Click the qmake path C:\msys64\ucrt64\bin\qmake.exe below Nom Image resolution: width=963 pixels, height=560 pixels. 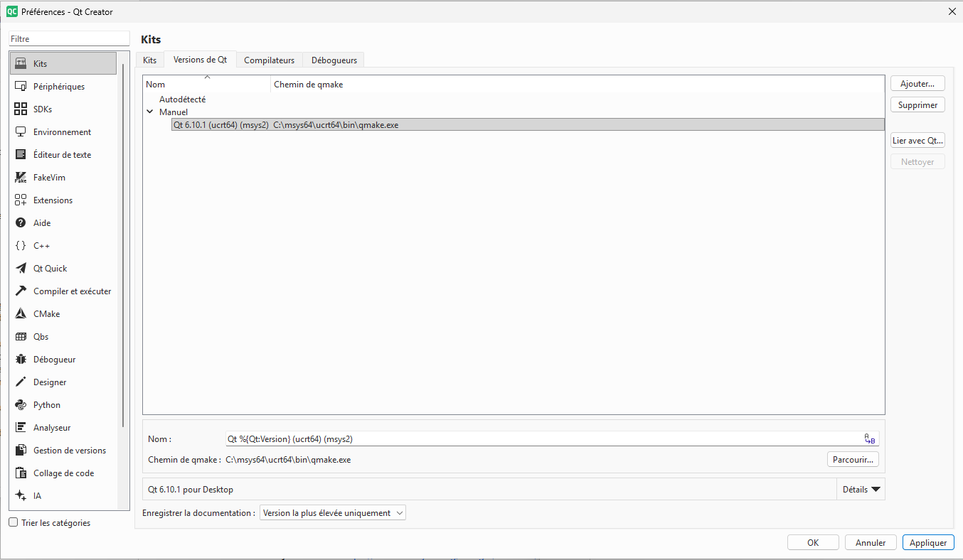coord(288,460)
